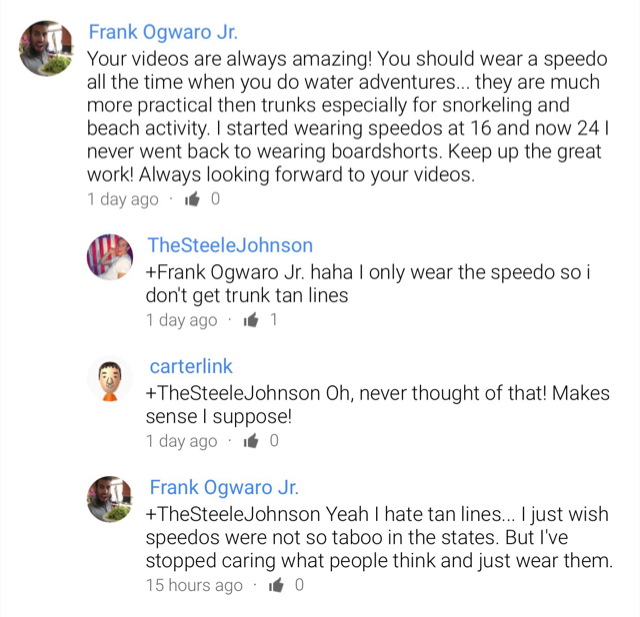Visit TheSteeleJohnson channel via username
Image resolution: width=640 pixels, height=617 pixels.
point(230,246)
